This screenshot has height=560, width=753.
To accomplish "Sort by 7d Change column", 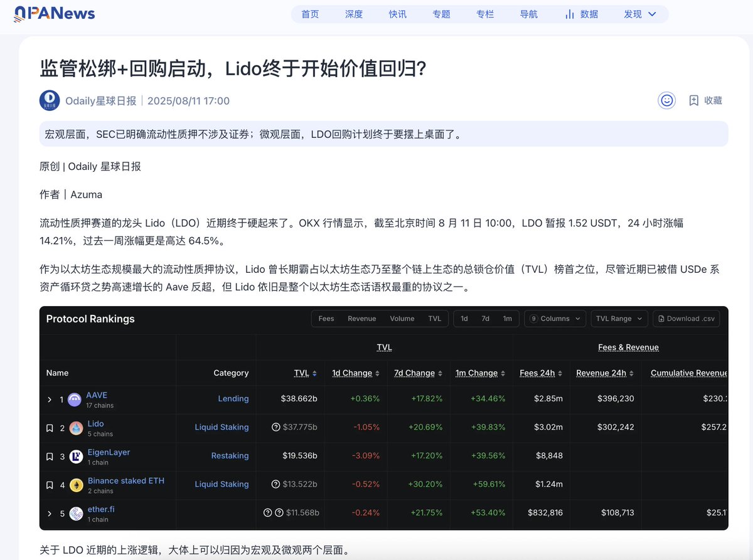I will [x=440, y=373].
